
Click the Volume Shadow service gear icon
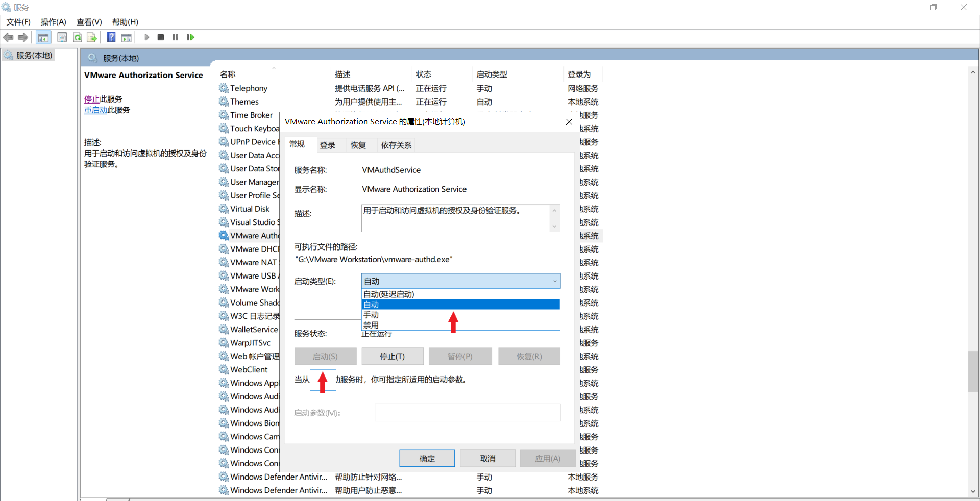pyautogui.click(x=224, y=303)
